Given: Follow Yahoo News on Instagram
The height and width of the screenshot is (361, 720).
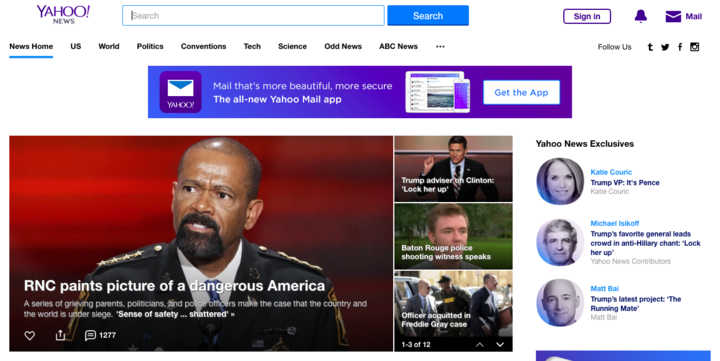Looking at the screenshot, I should click(694, 46).
